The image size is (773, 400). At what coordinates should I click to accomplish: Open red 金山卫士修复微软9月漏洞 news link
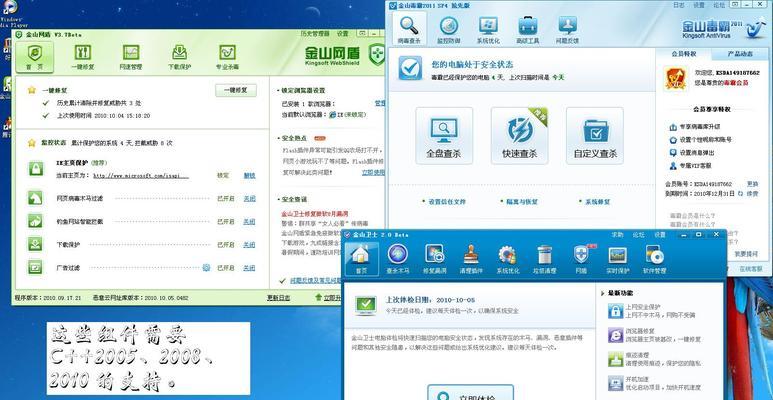coord(315,214)
